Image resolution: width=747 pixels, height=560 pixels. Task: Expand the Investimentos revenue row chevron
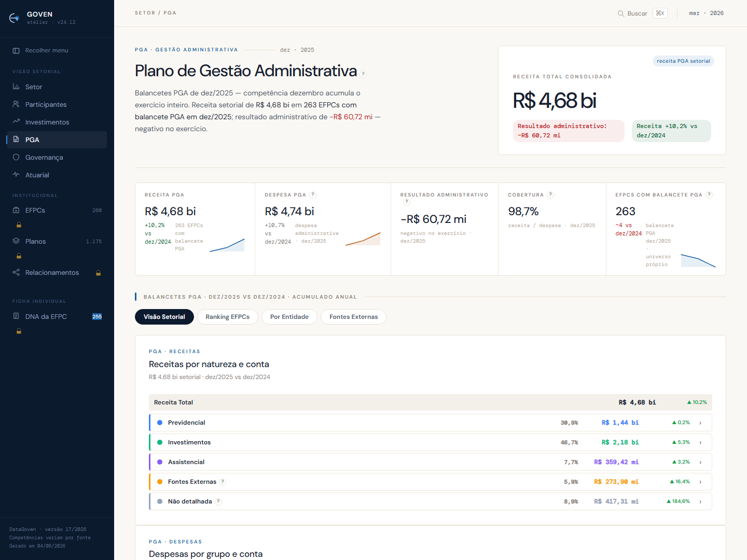(x=700, y=442)
